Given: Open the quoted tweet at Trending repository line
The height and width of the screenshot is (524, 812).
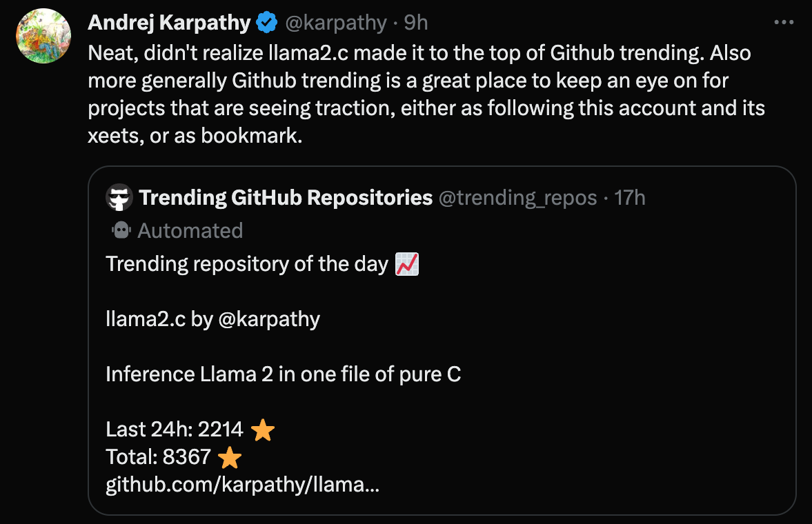Looking at the screenshot, I should point(247,264).
